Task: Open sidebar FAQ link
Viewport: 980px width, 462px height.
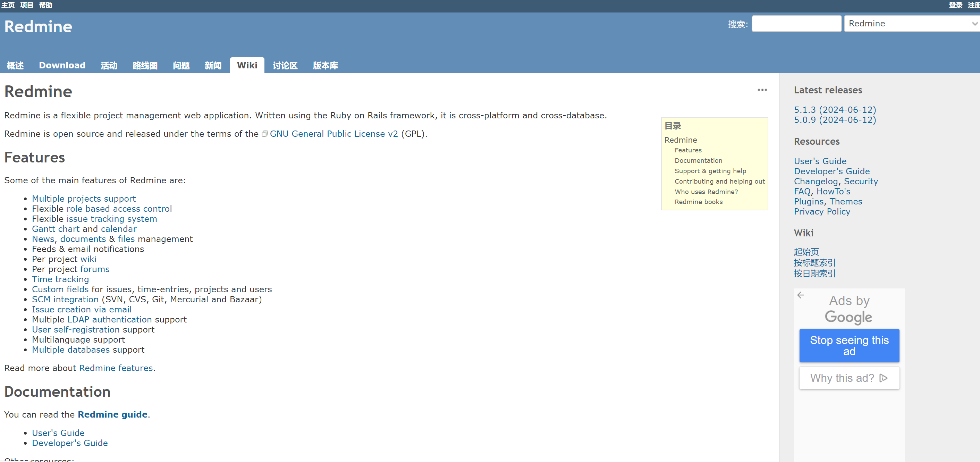Action: point(802,191)
